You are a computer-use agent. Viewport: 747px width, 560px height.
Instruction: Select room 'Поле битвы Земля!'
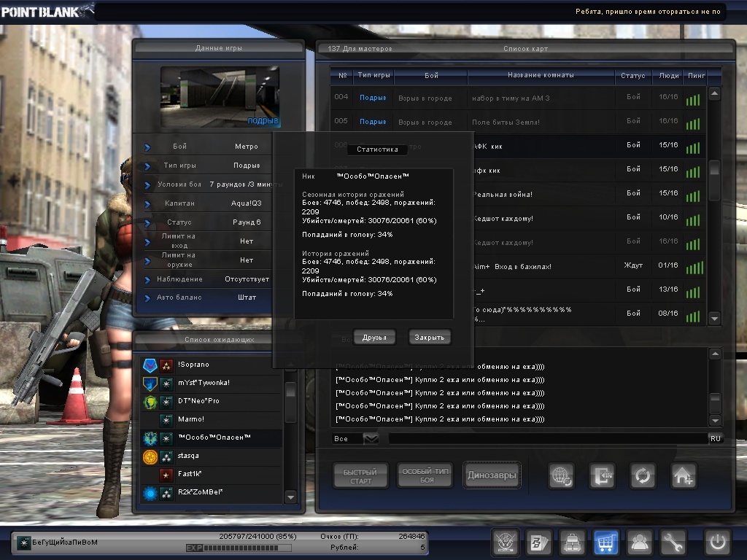(519, 122)
